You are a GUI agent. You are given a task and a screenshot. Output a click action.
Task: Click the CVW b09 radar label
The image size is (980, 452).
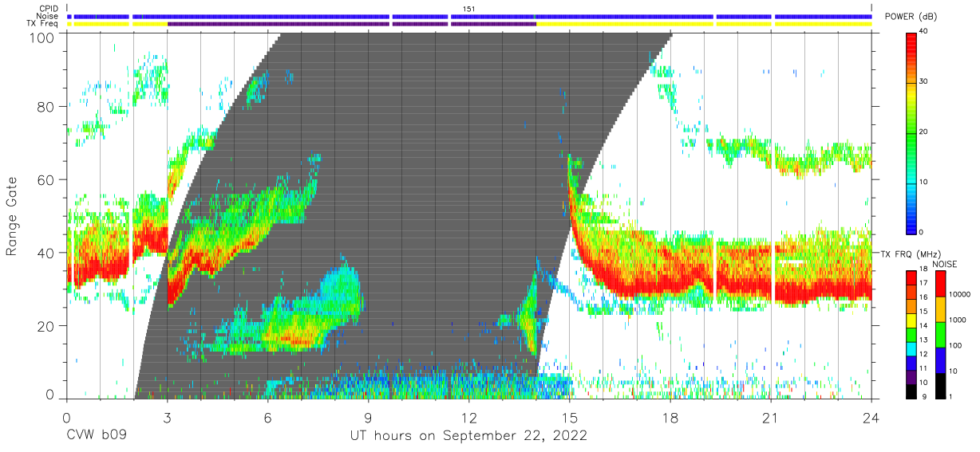point(97,436)
